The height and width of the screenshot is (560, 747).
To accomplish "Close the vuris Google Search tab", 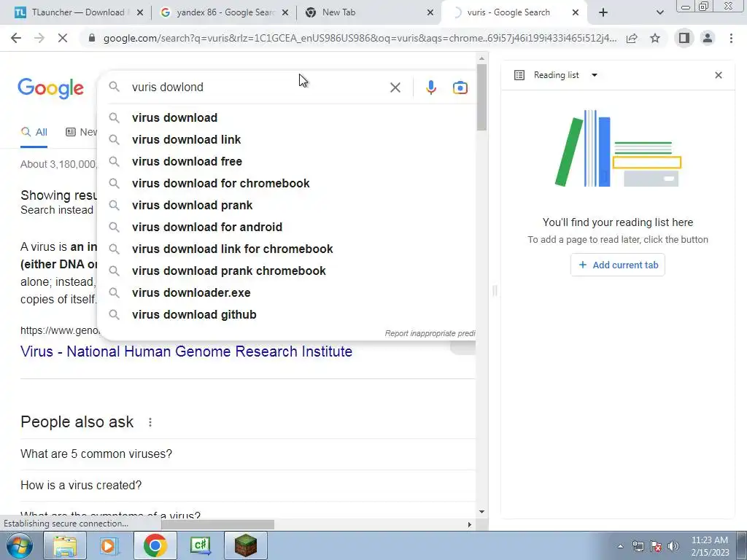I will (575, 13).
